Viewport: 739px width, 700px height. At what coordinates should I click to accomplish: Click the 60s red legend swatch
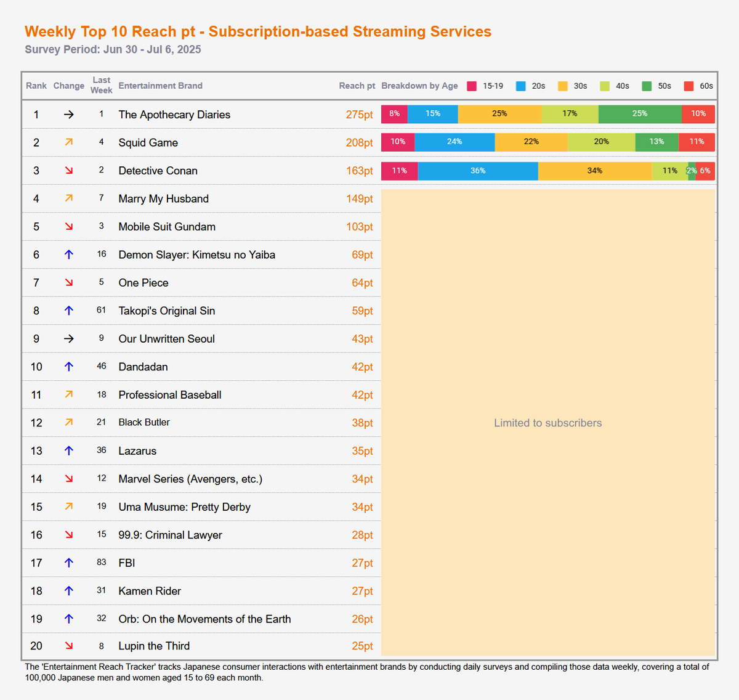coord(689,86)
